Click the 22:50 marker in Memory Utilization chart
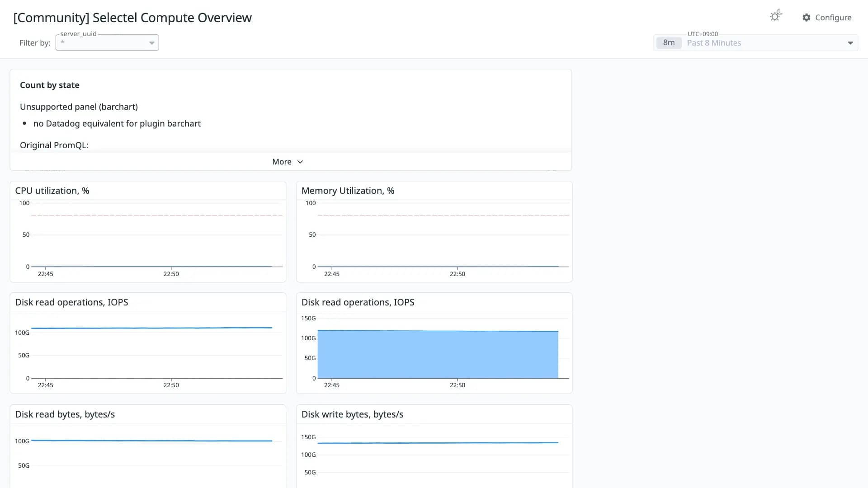The image size is (868, 488). coord(457,274)
